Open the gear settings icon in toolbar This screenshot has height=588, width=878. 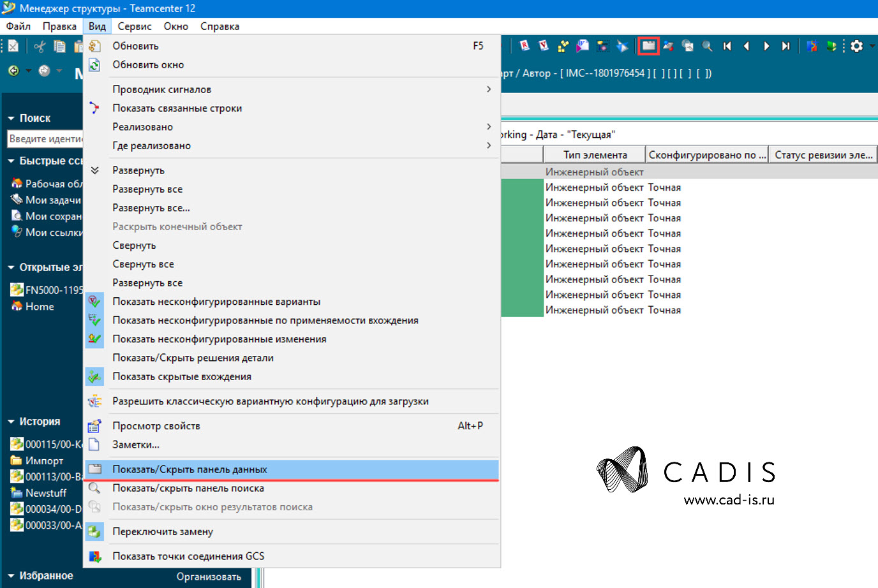coord(856,46)
